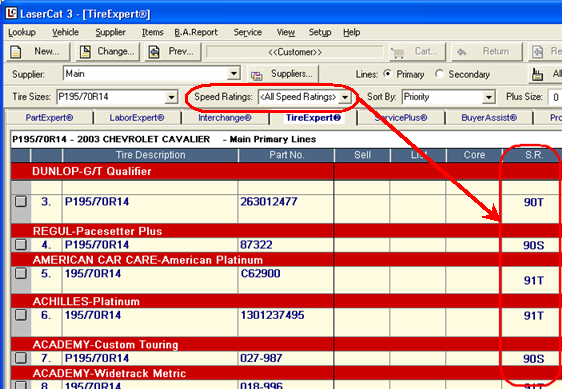Expand the Tire Sizes dropdown
This screenshot has width=562, height=389.
click(x=171, y=97)
